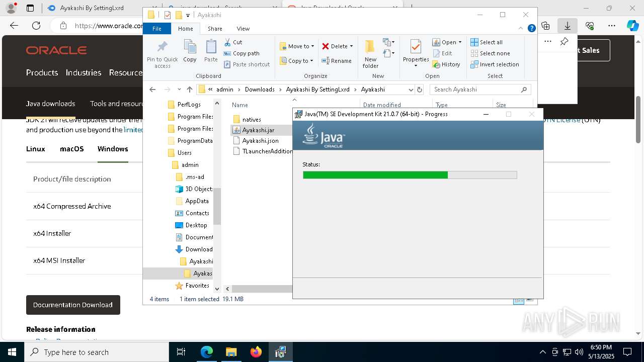The height and width of the screenshot is (362, 644).
Task: Open Windows Start menu
Action: (12, 352)
